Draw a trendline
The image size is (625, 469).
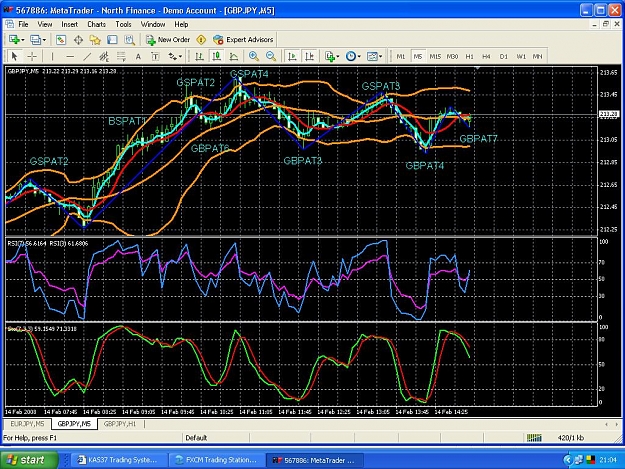87,56
